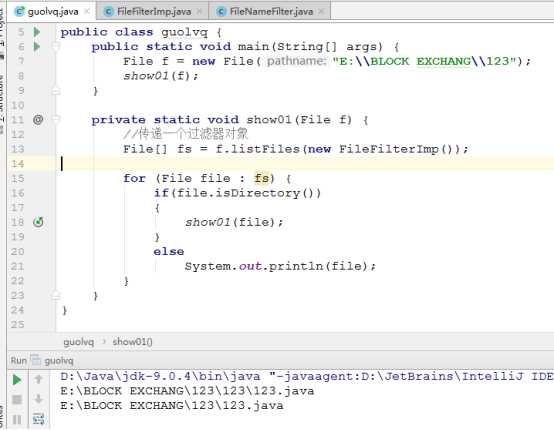
Task: Click the java command line in console
Action: tap(307, 377)
